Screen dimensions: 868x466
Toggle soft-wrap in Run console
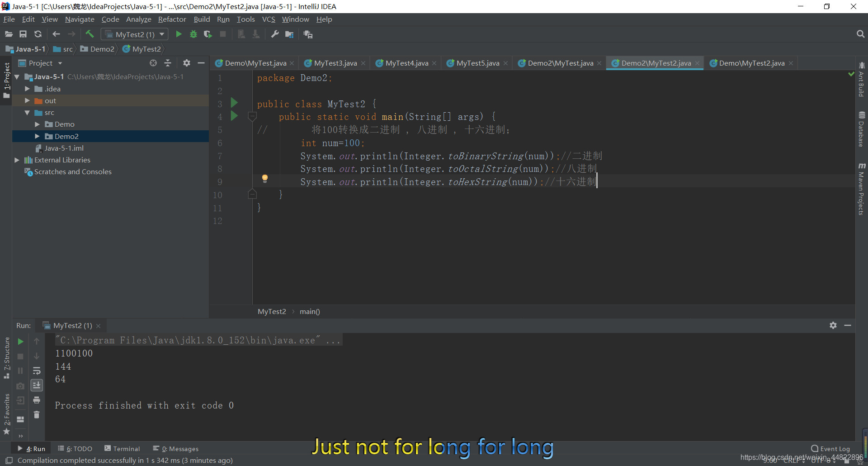37,371
